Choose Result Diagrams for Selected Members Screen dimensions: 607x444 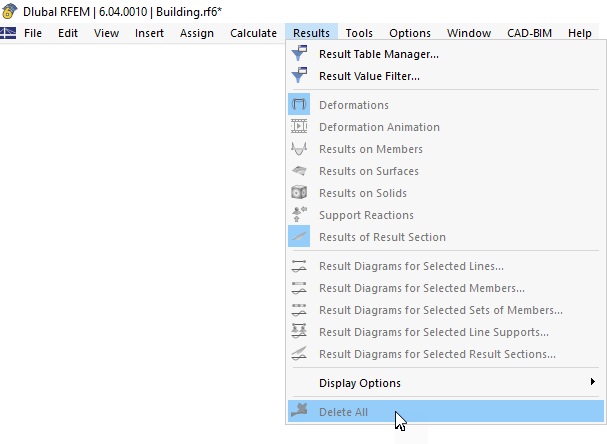click(x=419, y=288)
